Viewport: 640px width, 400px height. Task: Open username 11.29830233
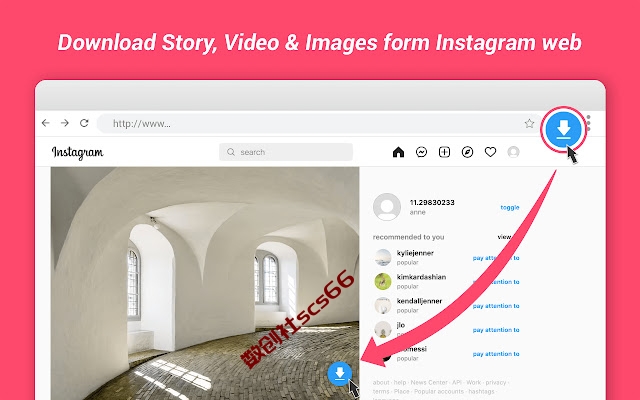point(432,202)
